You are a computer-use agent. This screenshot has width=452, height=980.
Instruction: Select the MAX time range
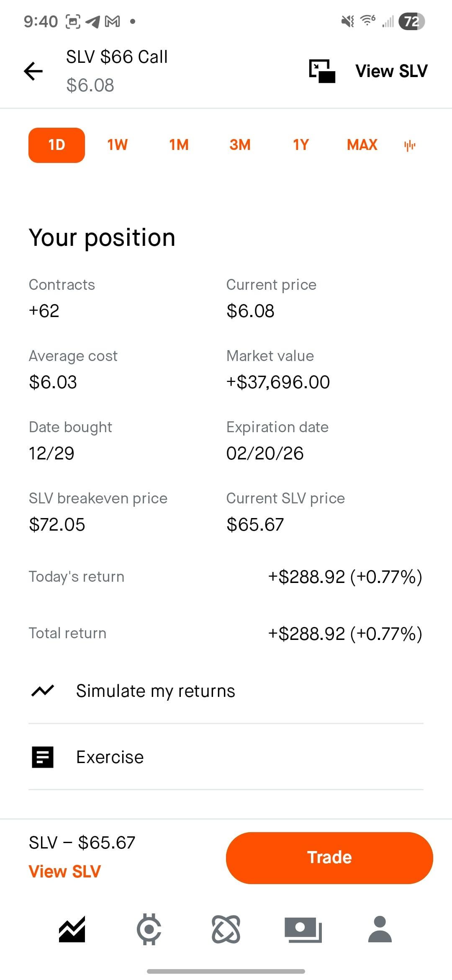click(362, 145)
